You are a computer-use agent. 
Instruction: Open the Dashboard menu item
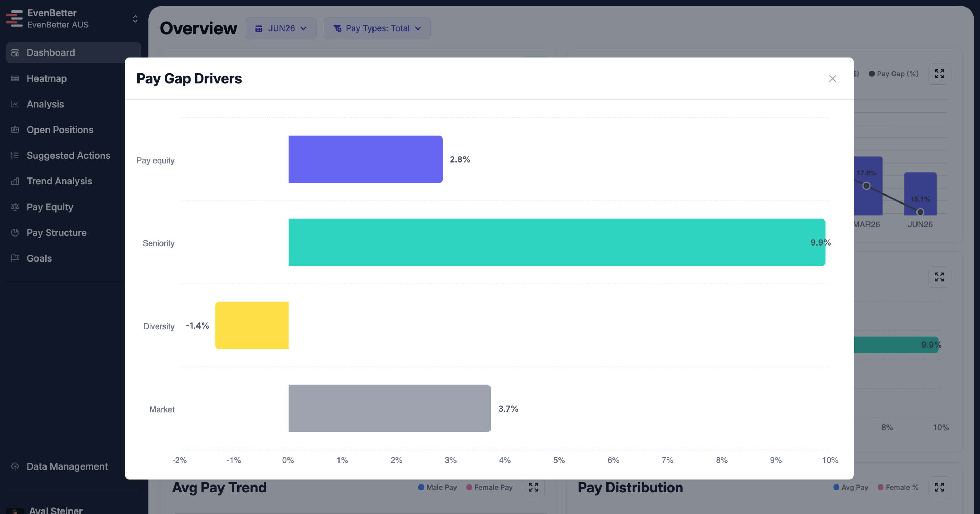pos(74,52)
